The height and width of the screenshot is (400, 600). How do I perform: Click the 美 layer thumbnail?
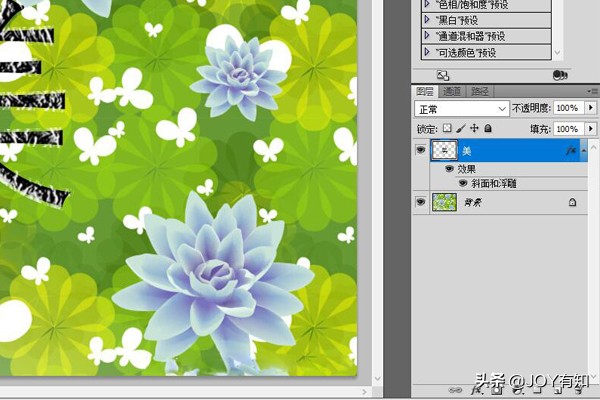444,150
